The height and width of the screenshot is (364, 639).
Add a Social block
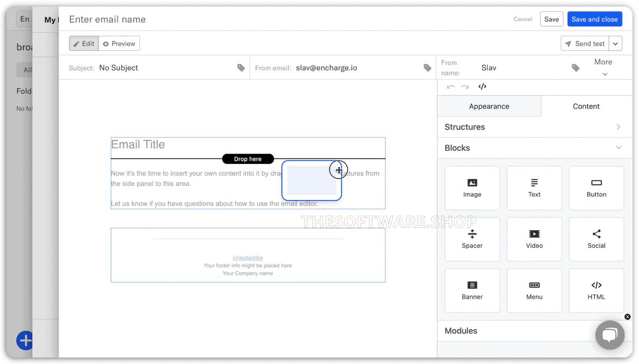click(x=596, y=239)
